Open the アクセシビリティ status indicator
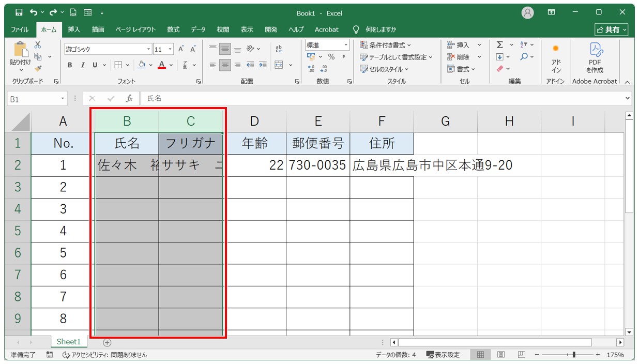 pyautogui.click(x=104, y=355)
